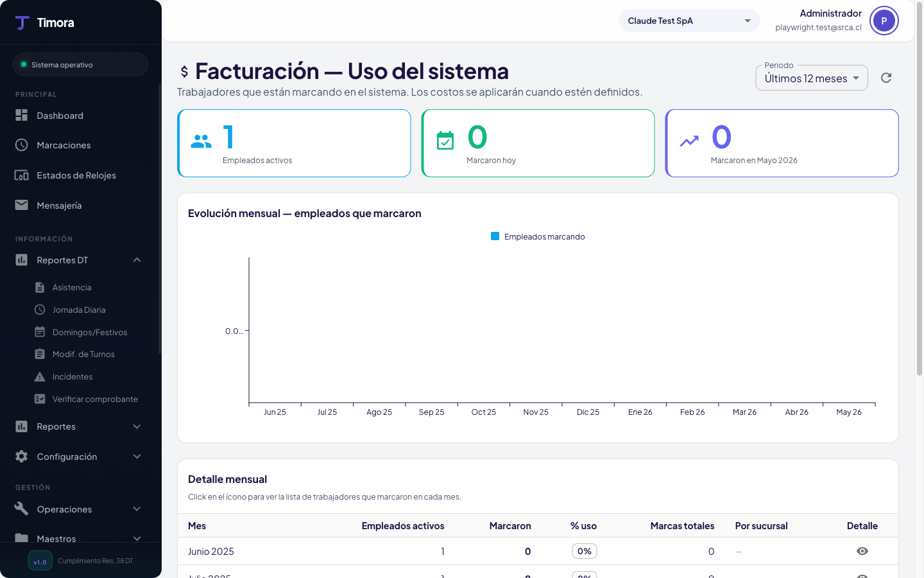Click the Operaciones wrench icon
Screen dimensions: 924x578
click(22, 509)
